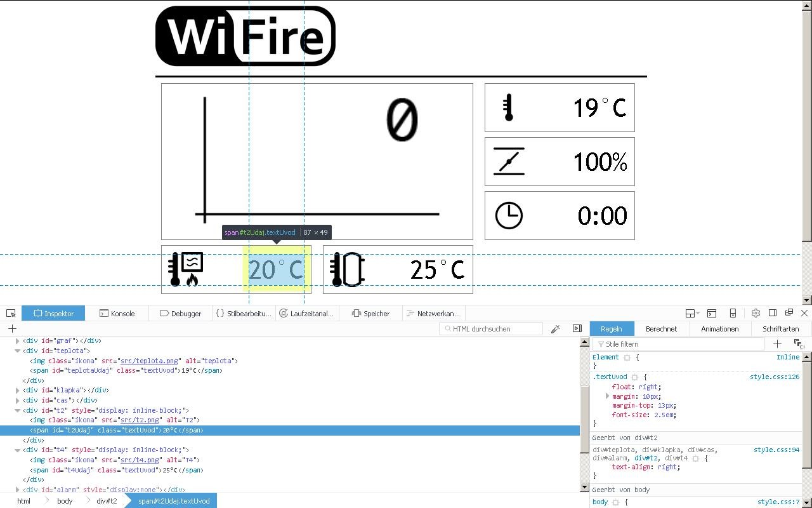Close the developer tools panel
This screenshot has width=812, height=508.
coord(804,313)
